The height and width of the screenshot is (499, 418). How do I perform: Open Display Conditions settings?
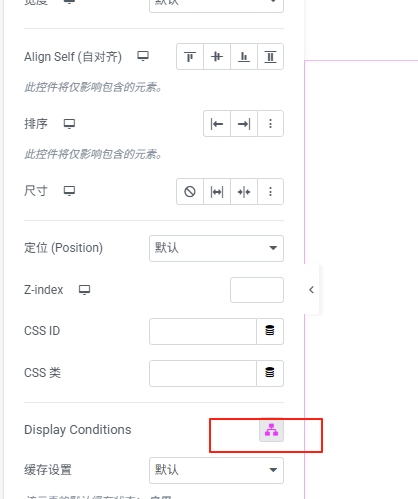coord(271,430)
